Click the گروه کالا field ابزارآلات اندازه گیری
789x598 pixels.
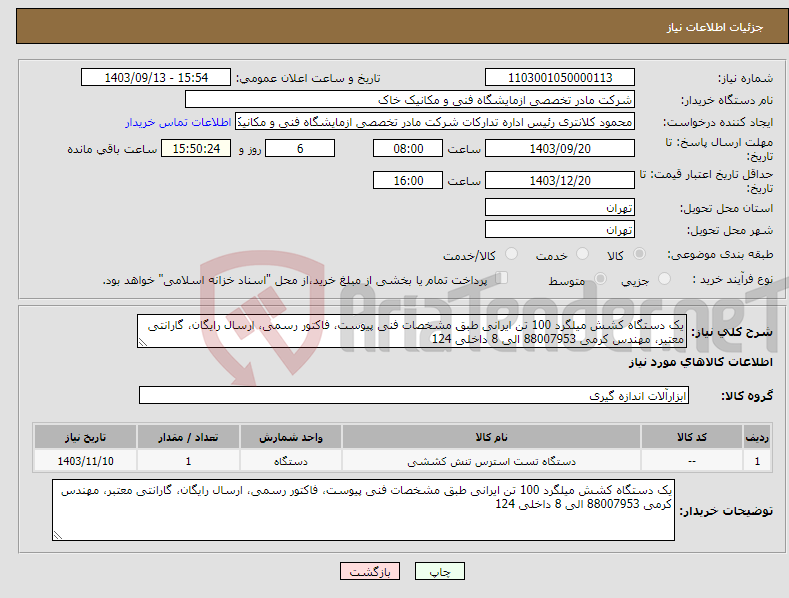tap(414, 396)
